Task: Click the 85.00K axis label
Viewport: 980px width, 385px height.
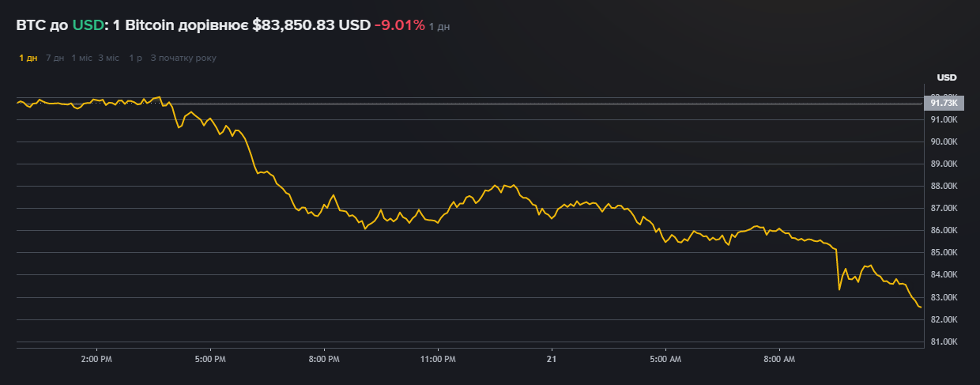Action: pos(944,252)
